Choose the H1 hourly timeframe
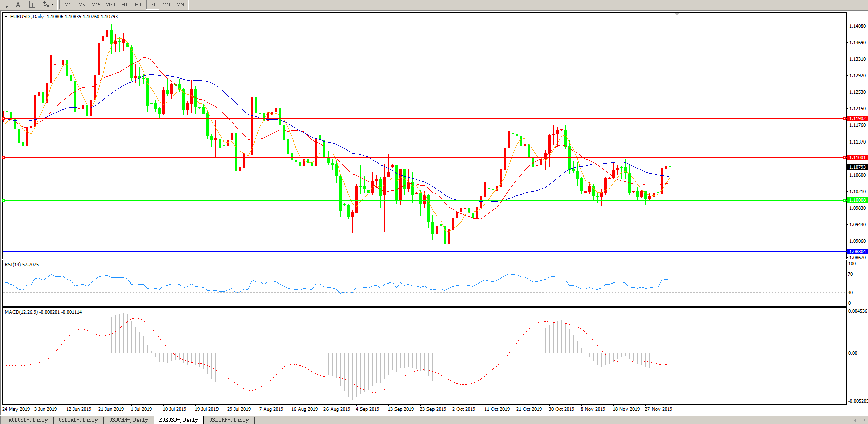Image resolution: width=868 pixels, height=424 pixels. click(124, 5)
